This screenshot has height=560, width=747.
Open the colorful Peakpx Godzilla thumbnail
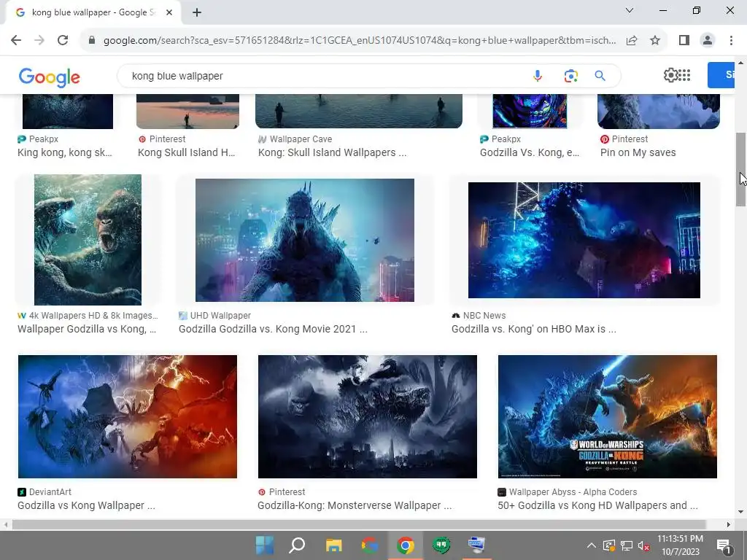pos(530,111)
